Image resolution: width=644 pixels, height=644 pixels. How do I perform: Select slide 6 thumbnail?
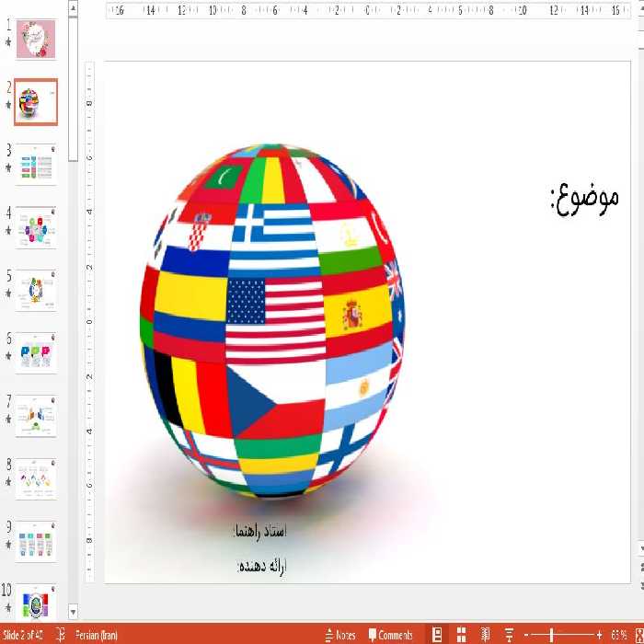(37, 353)
